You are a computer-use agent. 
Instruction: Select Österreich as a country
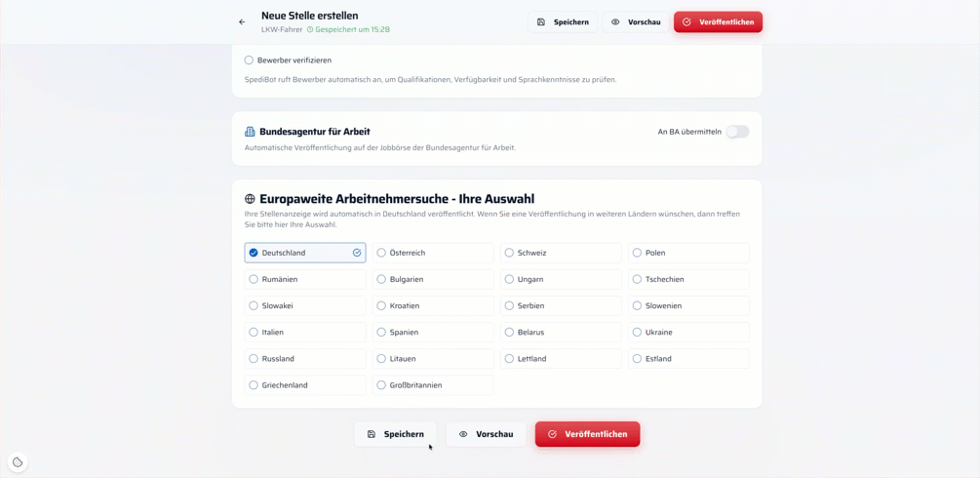(x=433, y=253)
